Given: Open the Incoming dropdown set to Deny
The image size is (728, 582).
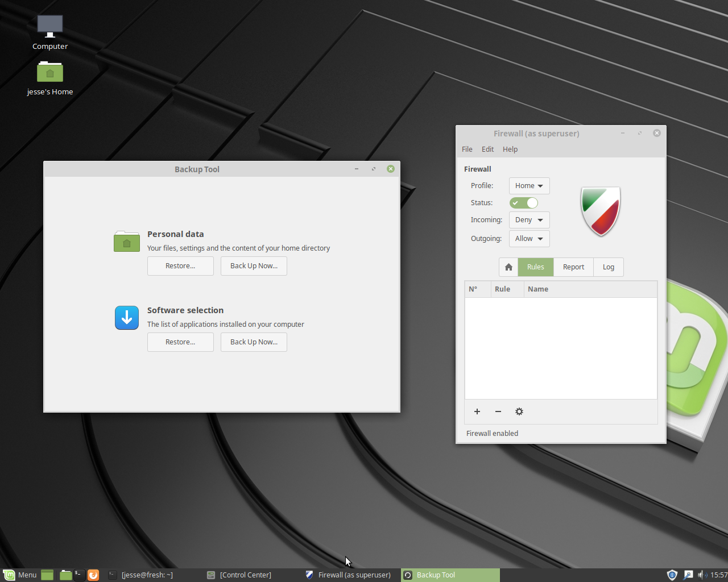Looking at the screenshot, I should (x=529, y=220).
